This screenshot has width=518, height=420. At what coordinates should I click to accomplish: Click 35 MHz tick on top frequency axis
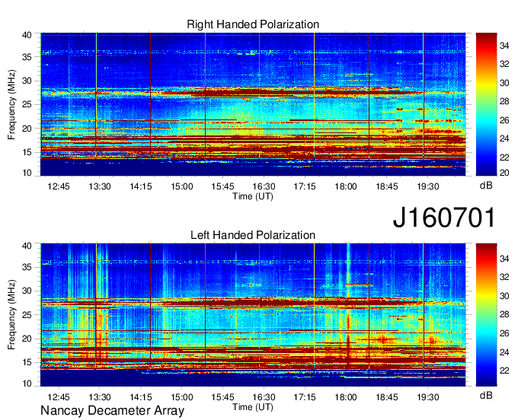[x=27, y=57]
